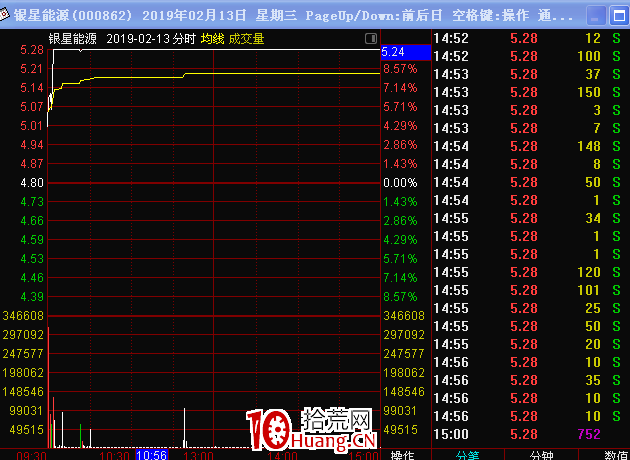
Task: Click the purple 752 closing volume
Action: click(x=589, y=434)
